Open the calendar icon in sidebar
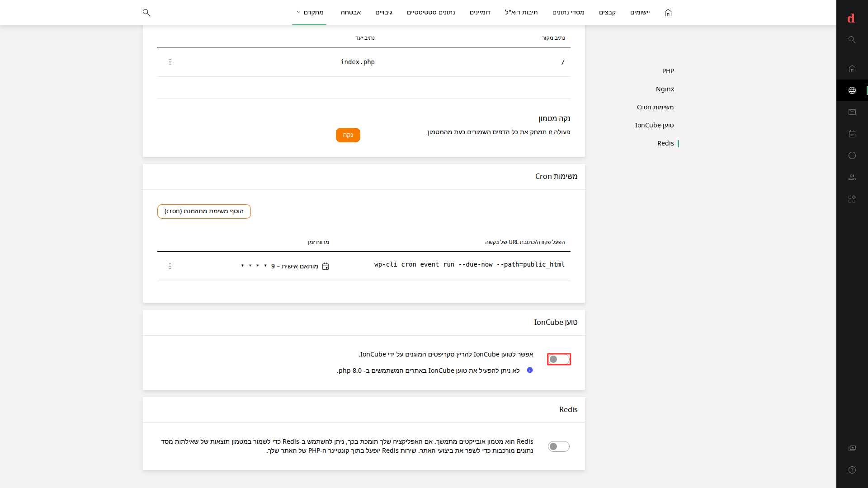The width and height of the screenshot is (868, 488). [x=852, y=134]
